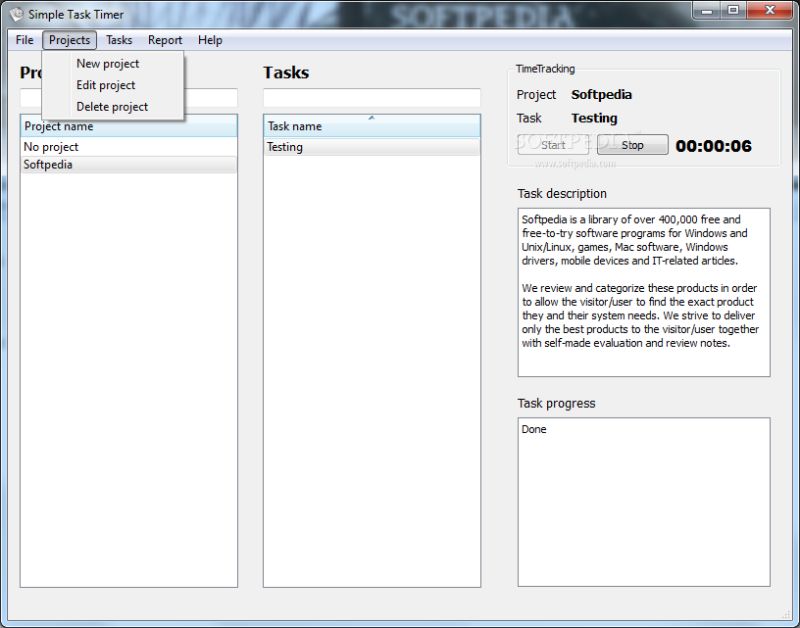
Task: Open the Help menu
Action: pyautogui.click(x=210, y=40)
